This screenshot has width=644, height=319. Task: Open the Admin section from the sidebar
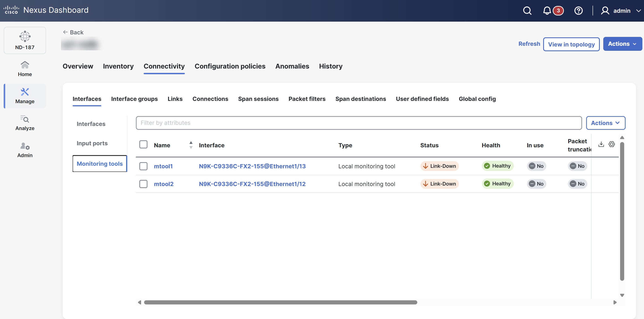(x=25, y=150)
